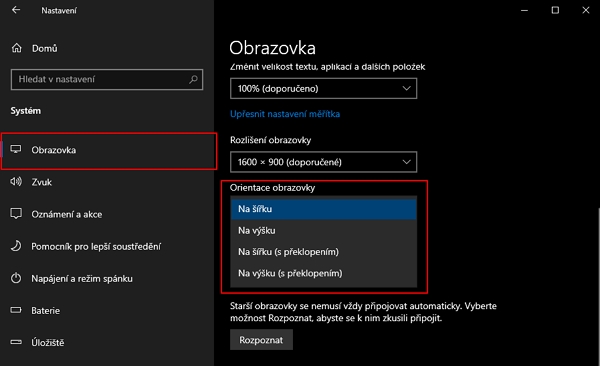Viewport: 600px width, 366px height.
Task: Open Pomocník pro lepší soustředění
Action: pyautogui.click(x=107, y=246)
